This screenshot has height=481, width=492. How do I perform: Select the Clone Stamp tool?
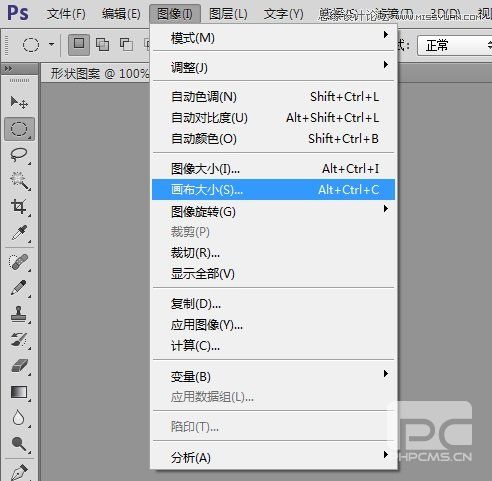coord(19,314)
